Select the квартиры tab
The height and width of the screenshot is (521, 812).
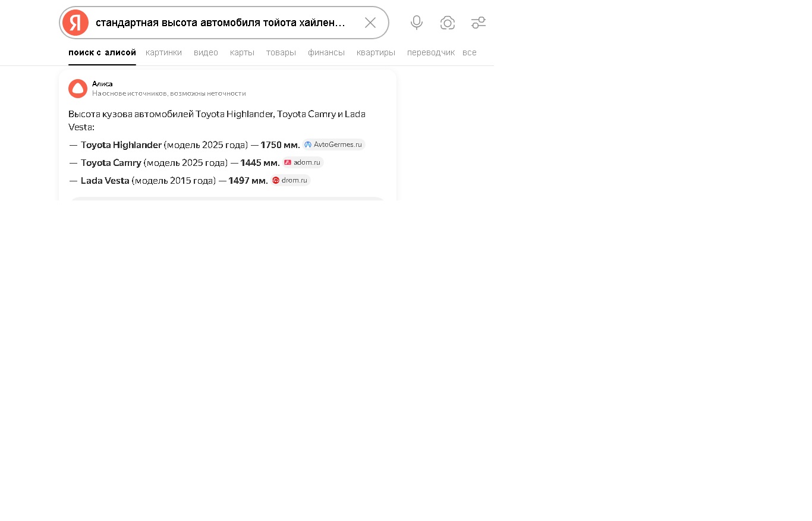click(x=376, y=52)
